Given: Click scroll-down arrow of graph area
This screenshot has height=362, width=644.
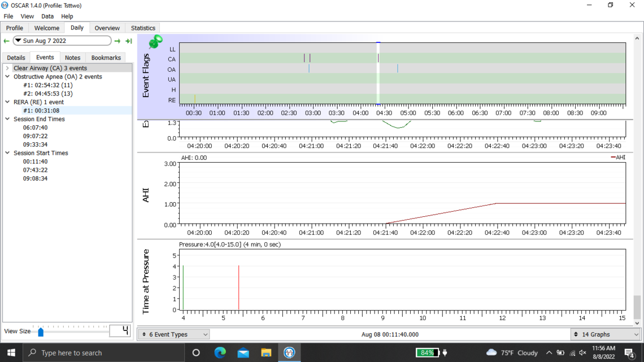Looking at the screenshot, I should coord(637,324).
